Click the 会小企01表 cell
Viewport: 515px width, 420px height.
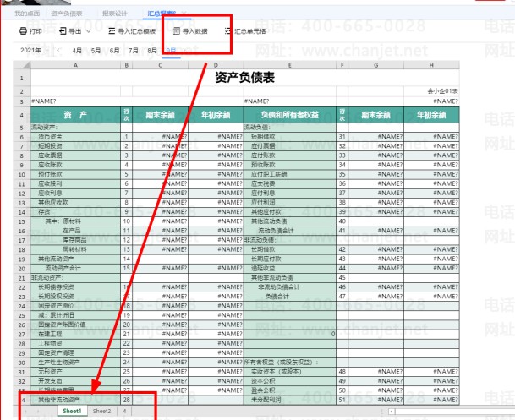[431, 91]
